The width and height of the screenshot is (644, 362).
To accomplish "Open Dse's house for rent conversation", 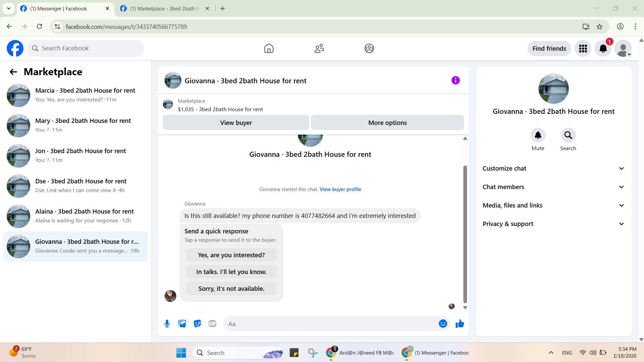I will [x=76, y=186].
